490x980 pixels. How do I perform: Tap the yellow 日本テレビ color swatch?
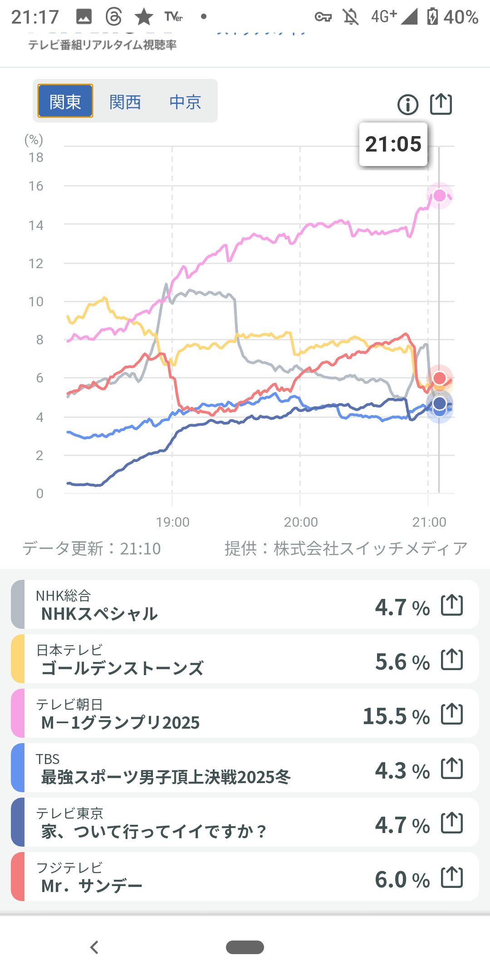[x=18, y=659]
